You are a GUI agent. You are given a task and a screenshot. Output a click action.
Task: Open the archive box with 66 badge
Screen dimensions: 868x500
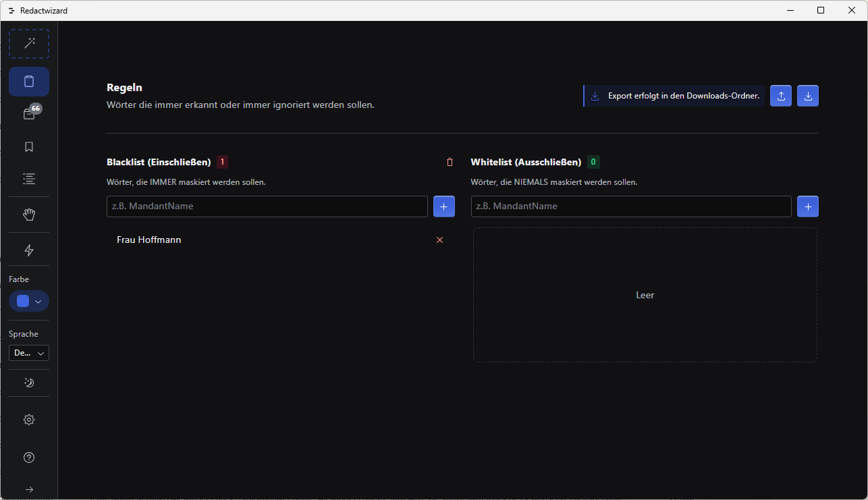click(x=29, y=114)
